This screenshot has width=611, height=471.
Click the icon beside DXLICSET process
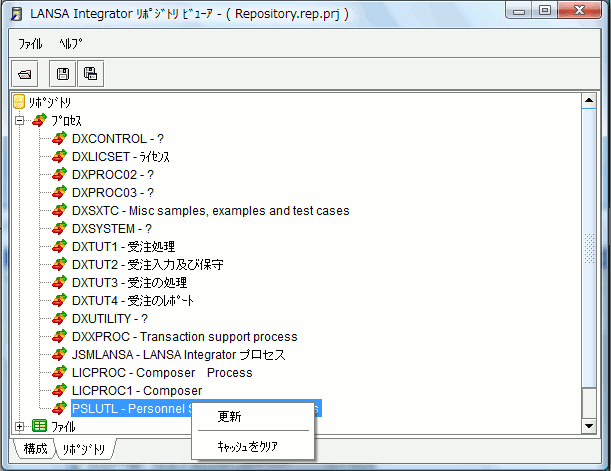tap(59, 156)
